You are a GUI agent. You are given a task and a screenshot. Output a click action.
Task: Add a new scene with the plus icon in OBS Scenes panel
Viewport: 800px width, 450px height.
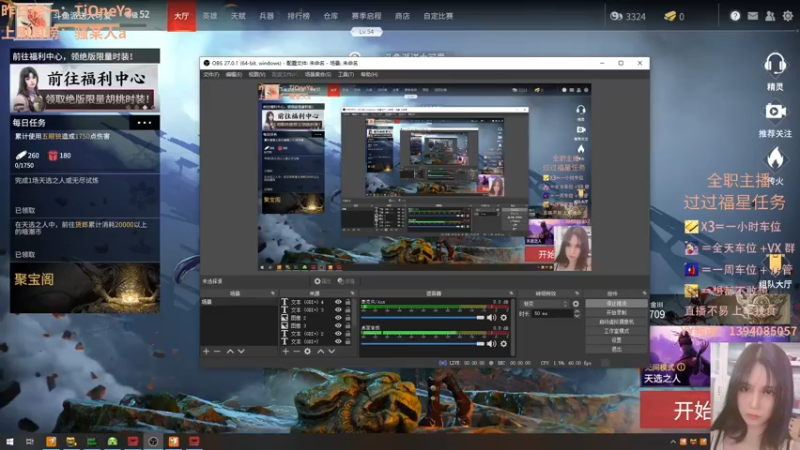pyautogui.click(x=206, y=352)
